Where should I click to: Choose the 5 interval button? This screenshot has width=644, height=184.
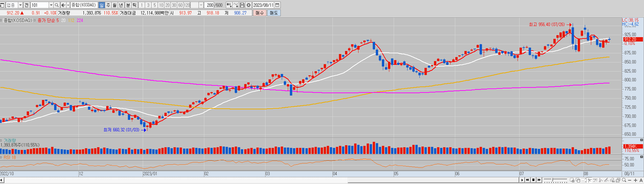155,5
